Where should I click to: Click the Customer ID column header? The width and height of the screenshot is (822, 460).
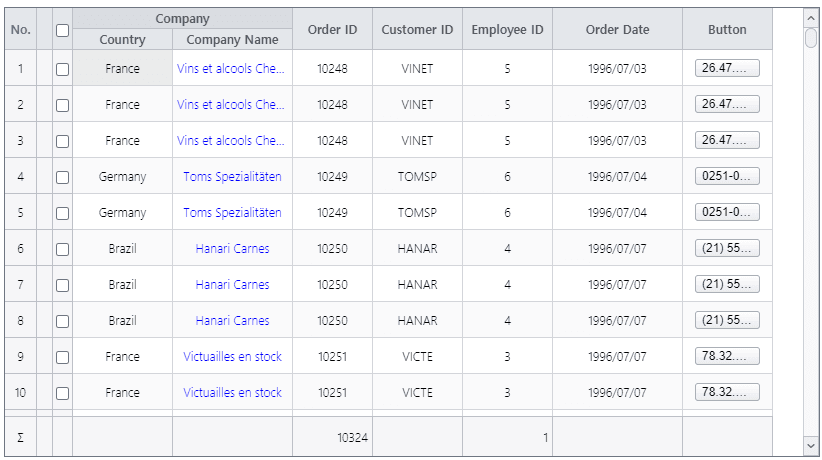pyautogui.click(x=417, y=30)
